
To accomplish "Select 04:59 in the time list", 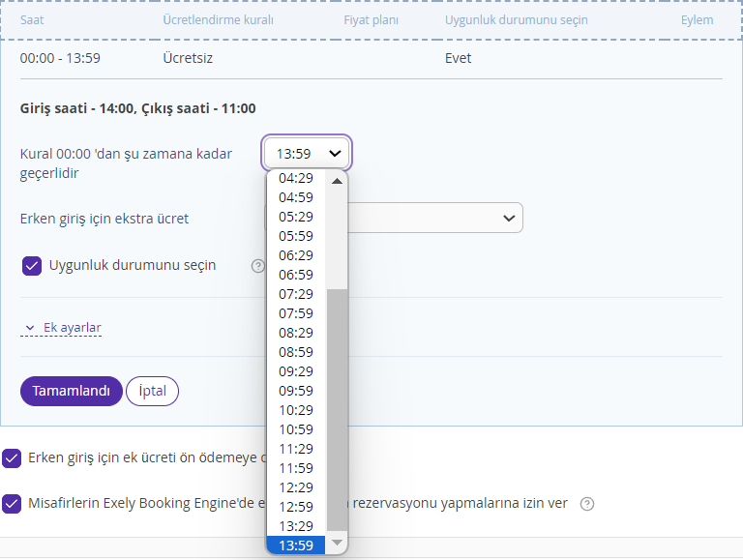I will click(296, 197).
